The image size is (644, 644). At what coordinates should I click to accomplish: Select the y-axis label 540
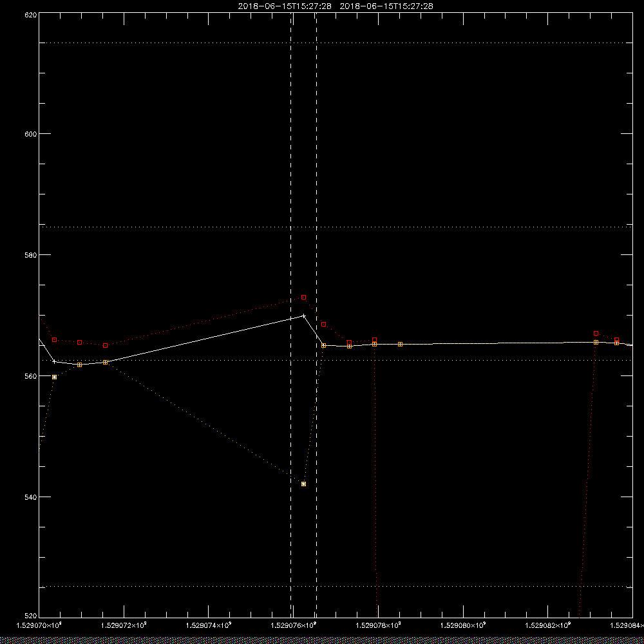click(x=31, y=497)
